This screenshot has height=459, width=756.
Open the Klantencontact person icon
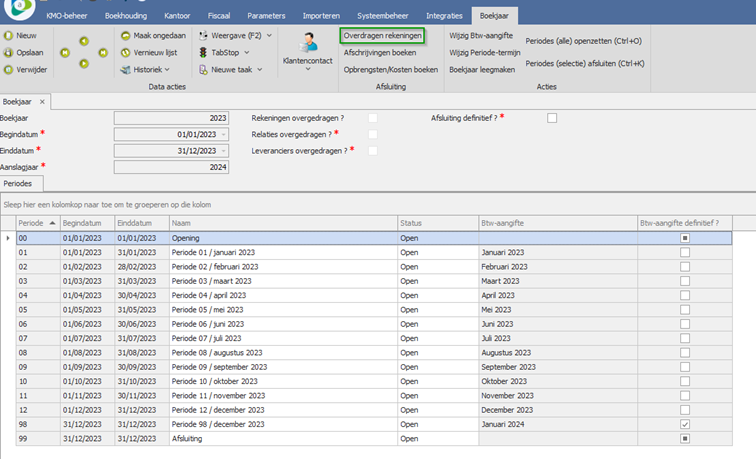point(310,42)
